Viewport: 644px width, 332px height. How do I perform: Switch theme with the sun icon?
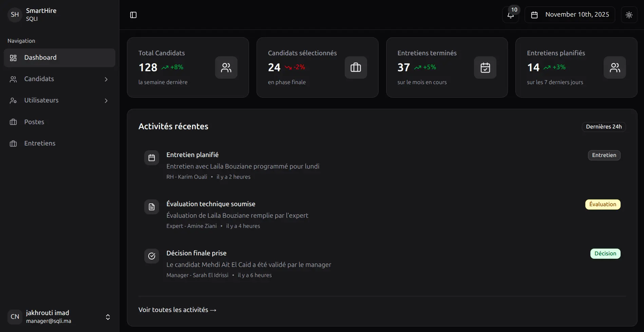tap(629, 15)
